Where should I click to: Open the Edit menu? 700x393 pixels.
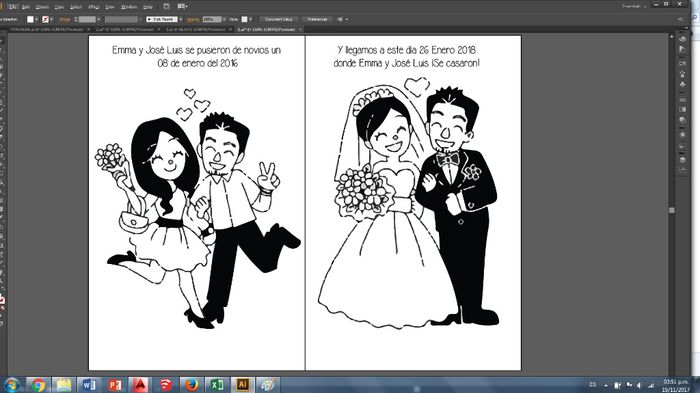26,7
